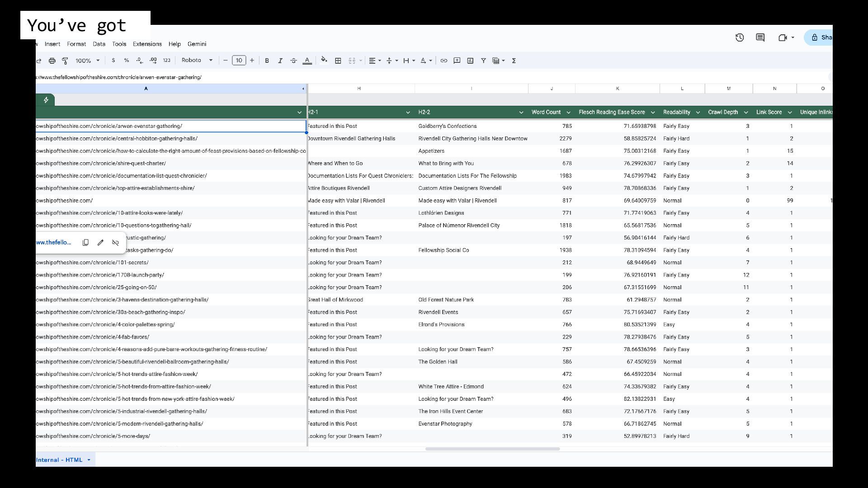Open Word Count column filter dropdown
Viewport: 868px width, 488px height.
coord(568,113)
